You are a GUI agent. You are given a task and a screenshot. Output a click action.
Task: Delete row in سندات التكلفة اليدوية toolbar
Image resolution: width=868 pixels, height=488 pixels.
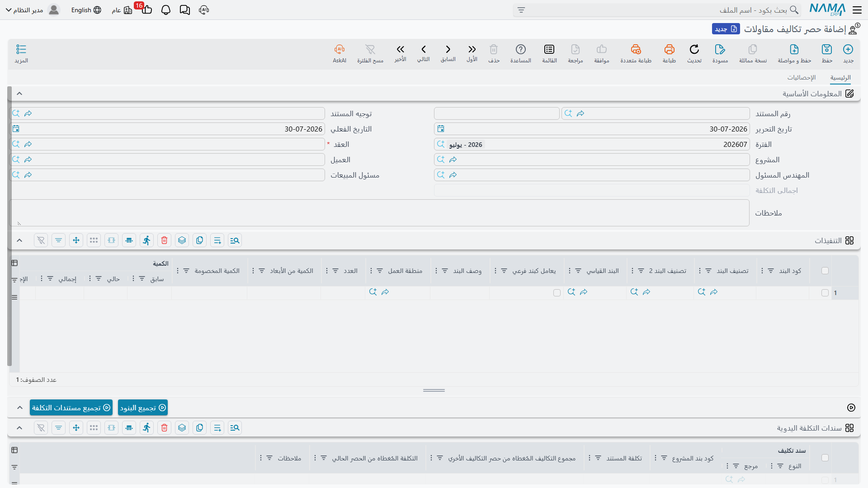coord(165,428)
